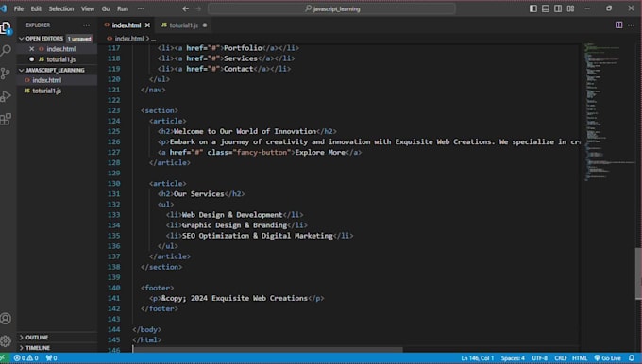Start Go Live server

tap(607, 358)
